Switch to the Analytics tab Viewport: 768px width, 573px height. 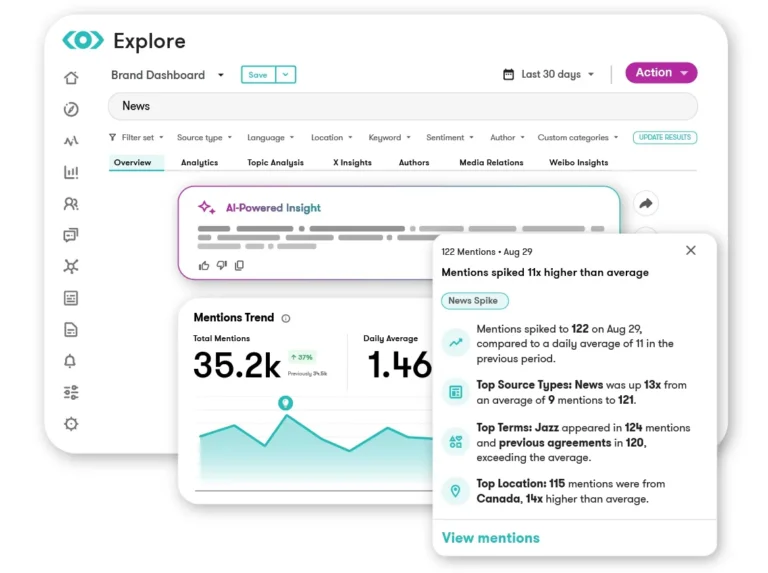[199, 163]
